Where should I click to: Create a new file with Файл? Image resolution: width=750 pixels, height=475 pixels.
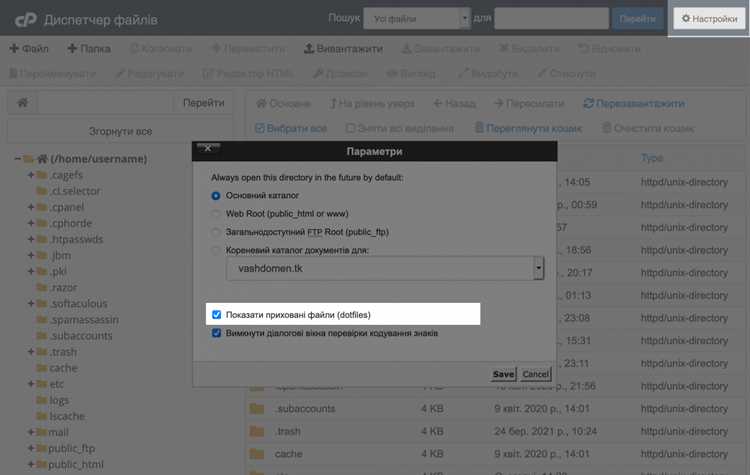tap(29, 48)
